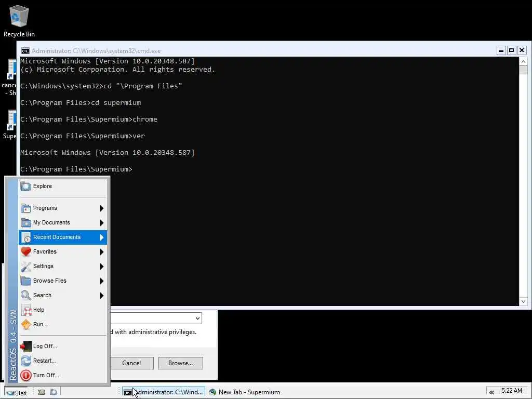
Task: Click the cmd.exe window title text
Action: (96, 51)
